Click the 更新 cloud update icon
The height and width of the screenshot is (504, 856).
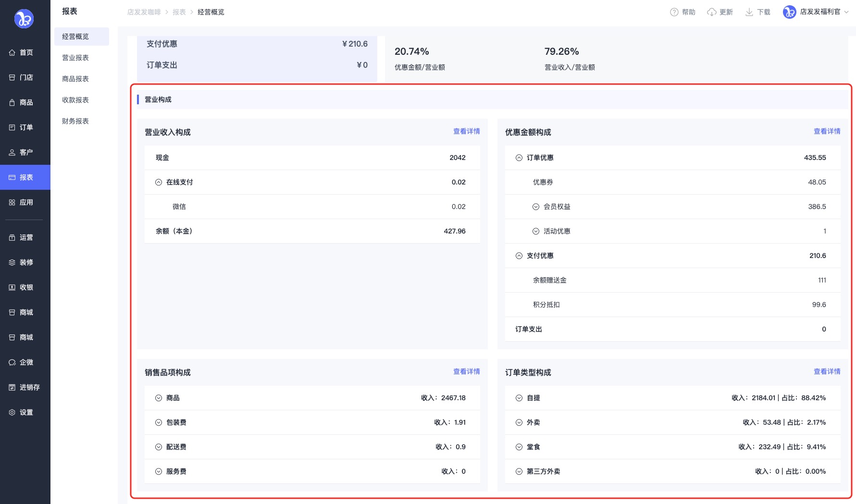coord(711,12)
